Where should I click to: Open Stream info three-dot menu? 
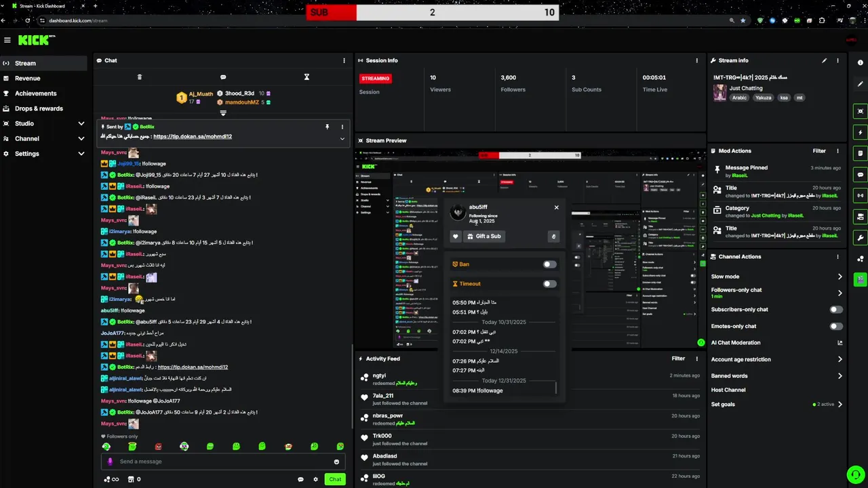click(x=837, y=60)
